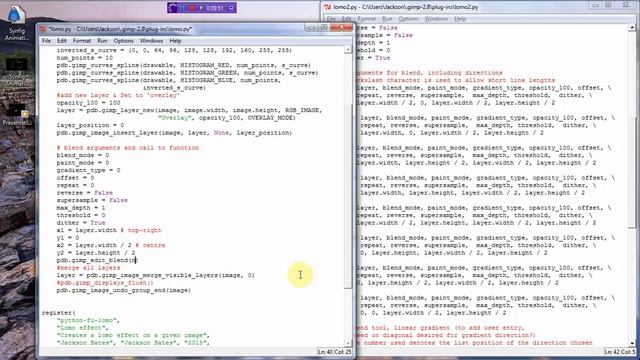The height and width of the screenshot is (360, 640).
Task: Click lomo.py vertical scrollbar up arrow
Action: click(348, 50)
